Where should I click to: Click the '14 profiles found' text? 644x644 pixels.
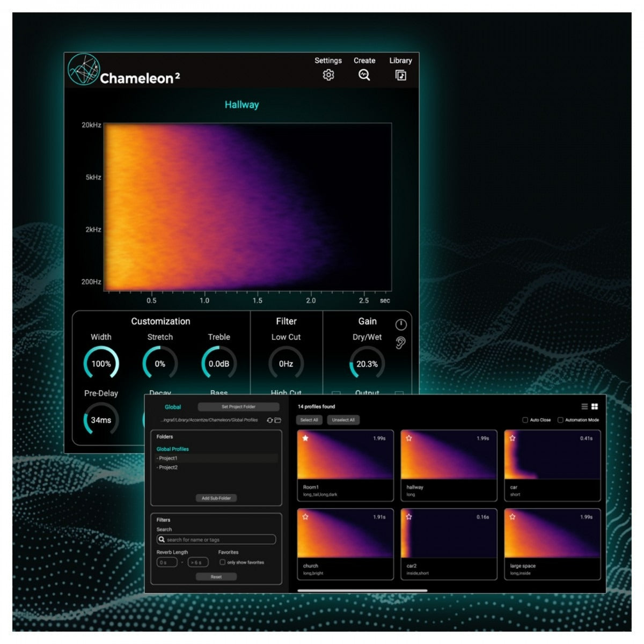click(x=316, y=406)
